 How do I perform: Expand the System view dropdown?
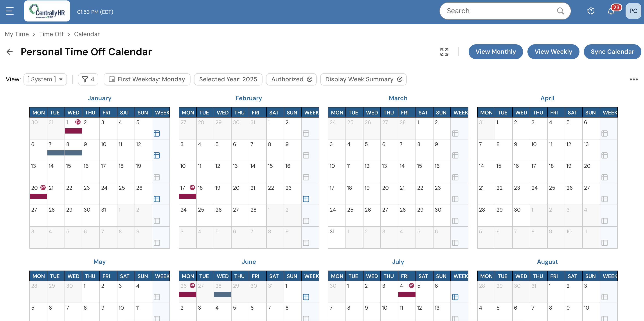click(45, 79)
